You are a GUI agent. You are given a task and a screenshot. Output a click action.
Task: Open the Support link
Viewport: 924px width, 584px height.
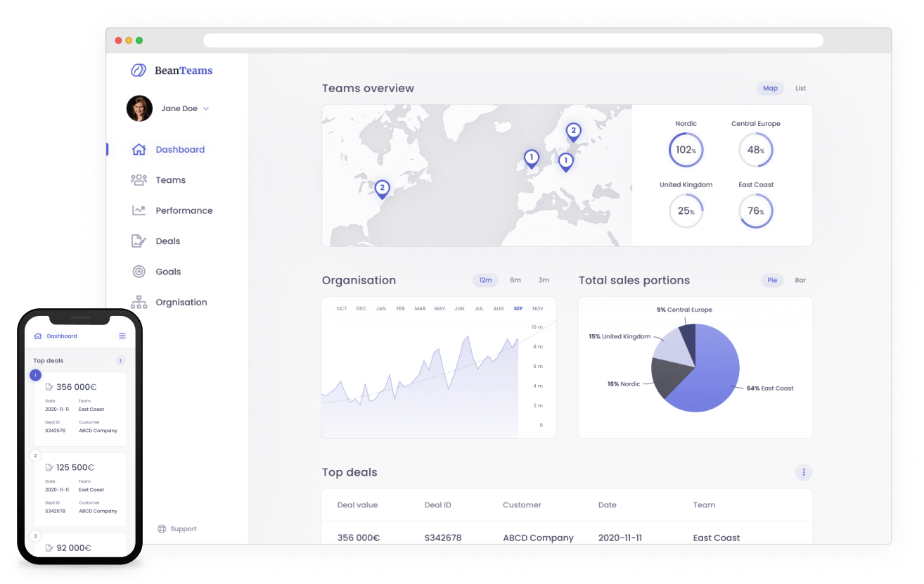(x=184, y=529)
